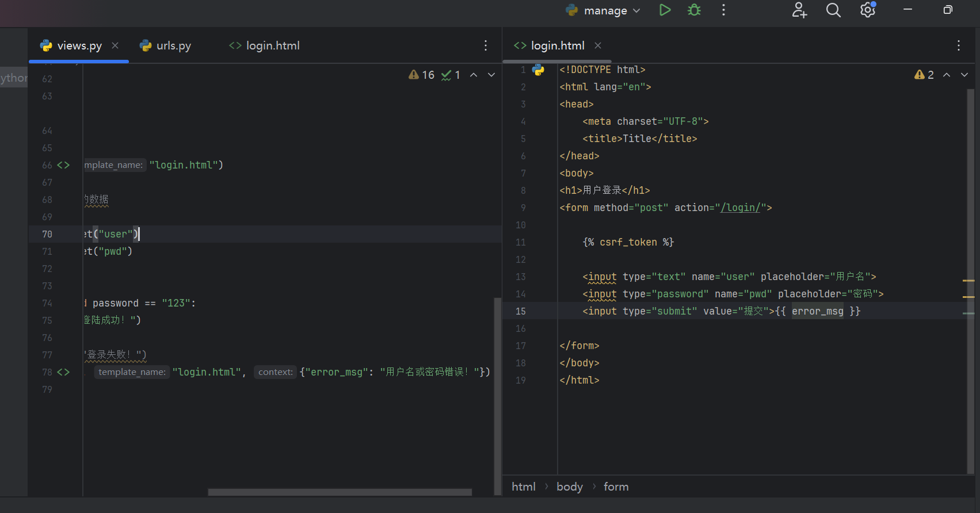Screen dimensions: 980x513
Task: Open IDE settings gear icon
Action: click(x=868, y=10)
